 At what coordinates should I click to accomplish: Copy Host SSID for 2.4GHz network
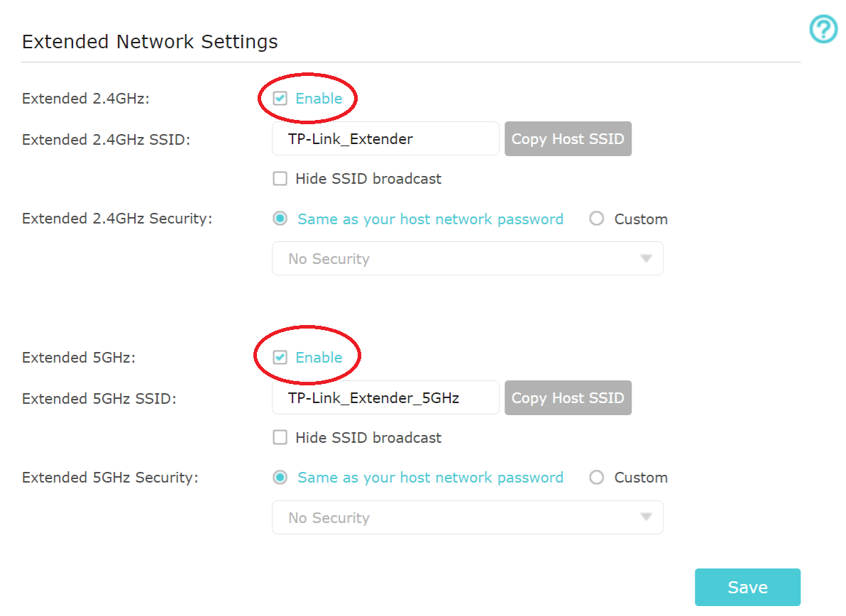568,139
